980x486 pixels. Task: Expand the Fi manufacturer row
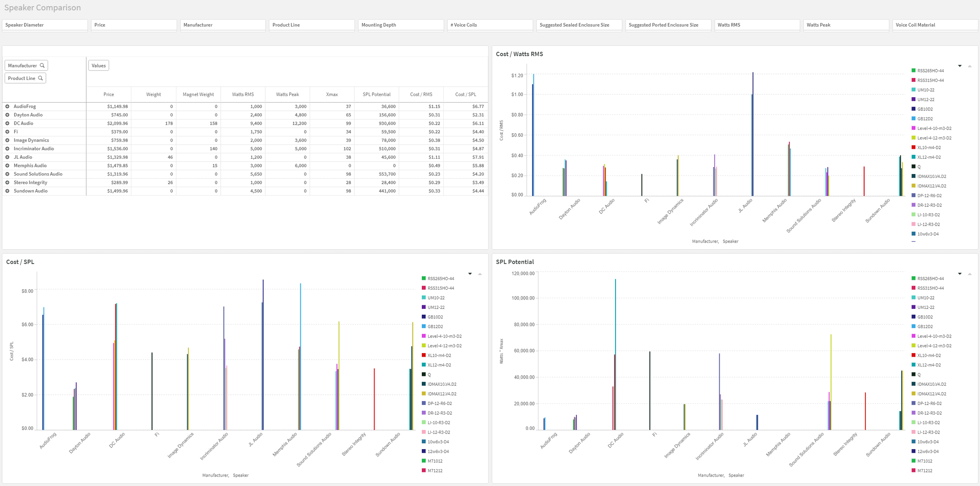(7, 132)
